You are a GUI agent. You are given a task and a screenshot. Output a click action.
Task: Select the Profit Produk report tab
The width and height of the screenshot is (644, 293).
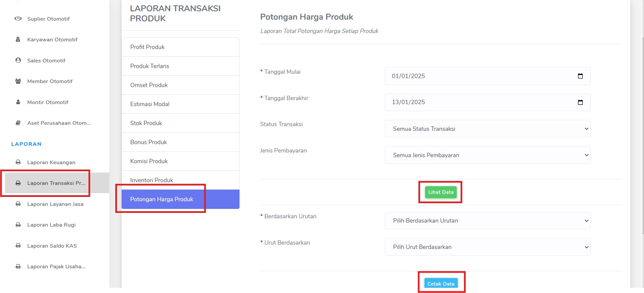coord(181,47)
